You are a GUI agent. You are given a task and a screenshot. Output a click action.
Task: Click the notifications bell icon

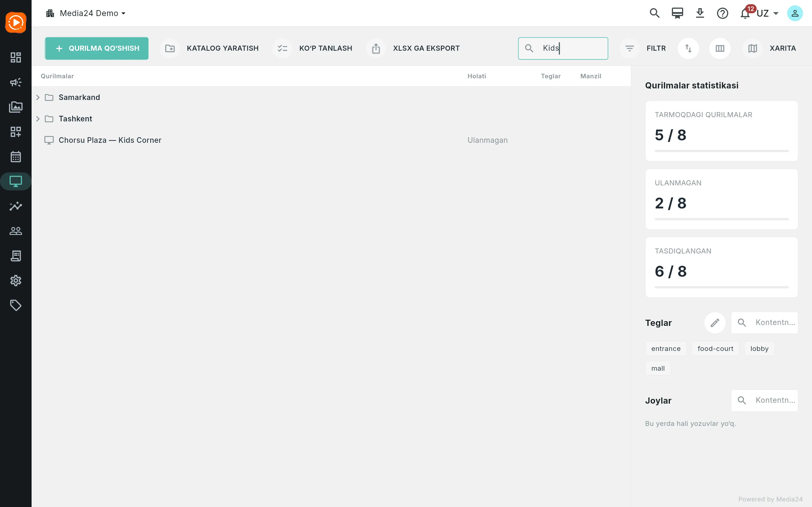point(745,14)
